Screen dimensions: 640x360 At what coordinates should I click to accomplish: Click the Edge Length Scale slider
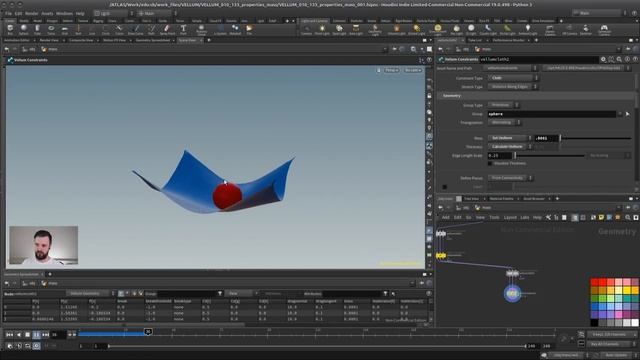[549, 156]
